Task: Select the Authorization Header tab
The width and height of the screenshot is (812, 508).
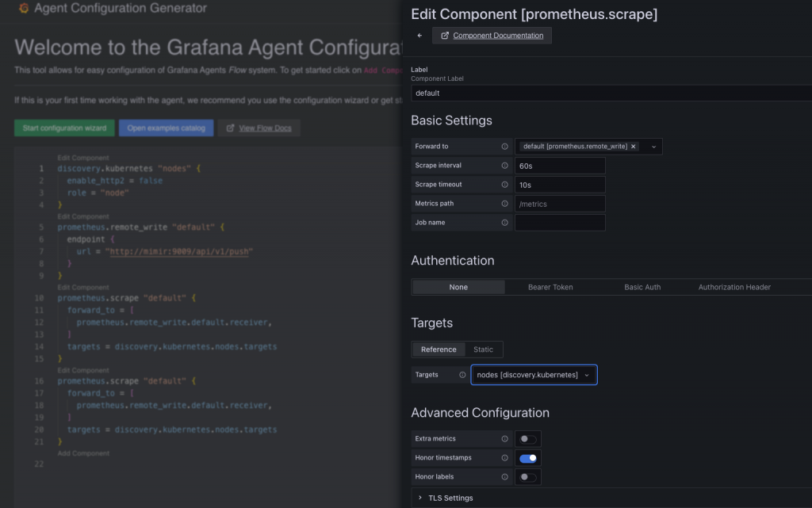Action: 734,287
